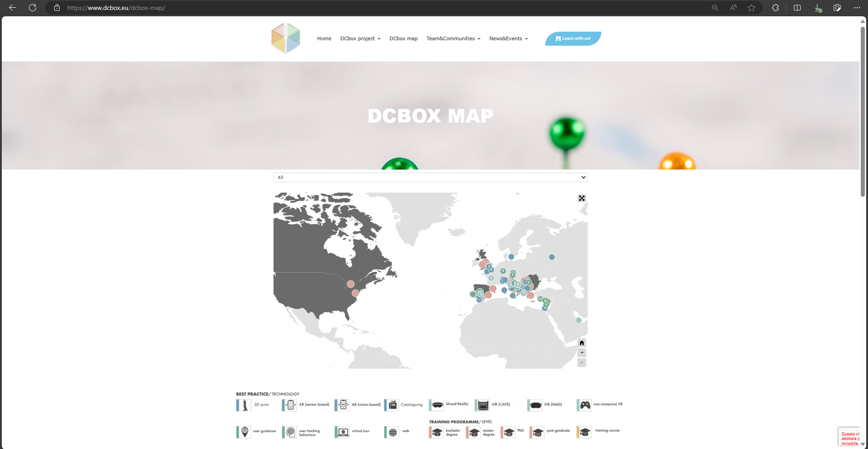
Task: Open the Home menu item
Action: tap(324, 38)
